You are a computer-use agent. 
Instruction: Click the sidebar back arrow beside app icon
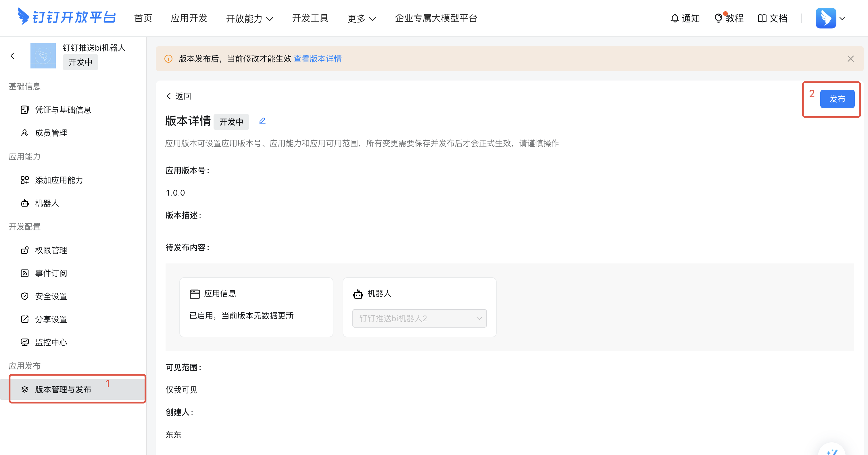(13, 56)
